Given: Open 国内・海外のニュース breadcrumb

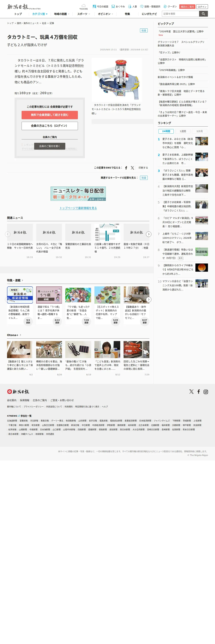Looking at the screenshot, I should (27, 23).
